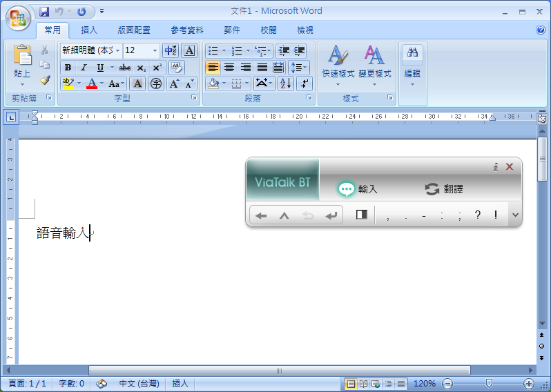Click the ViaTalk enter key icon

coord(331,215)
